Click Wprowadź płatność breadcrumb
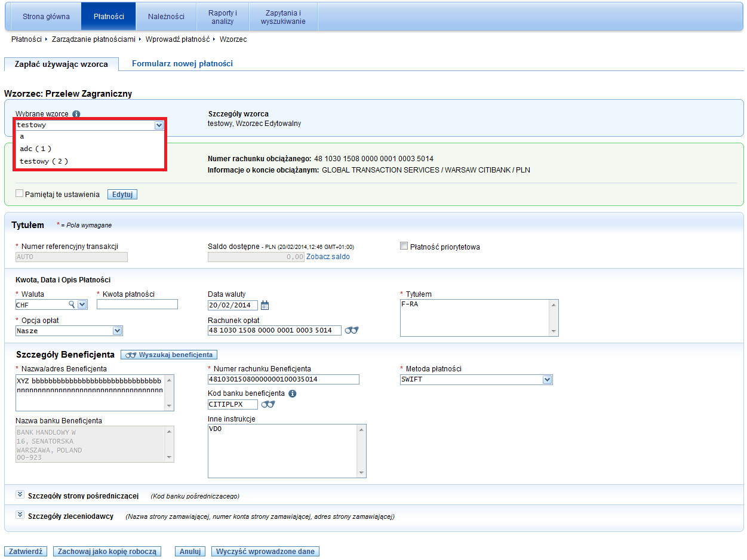The width and height of the screenshot is (747, 560). coord(177,39)
